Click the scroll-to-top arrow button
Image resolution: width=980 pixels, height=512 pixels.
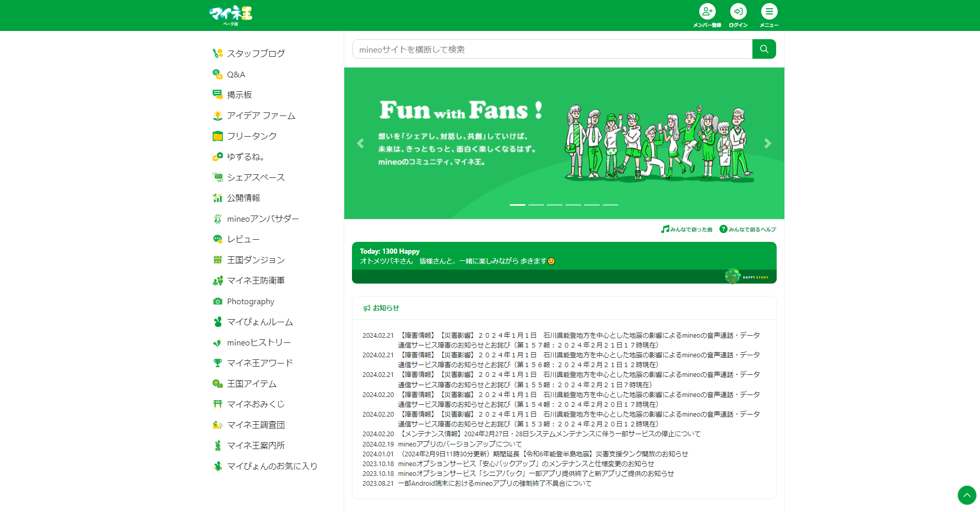pos(967,495)
